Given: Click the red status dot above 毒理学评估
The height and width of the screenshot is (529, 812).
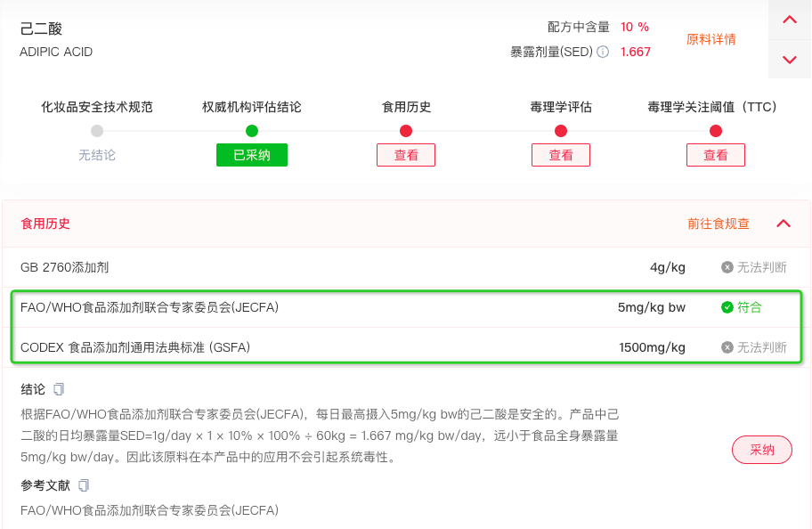Looking at the screenshot, I should pos(561,130).
